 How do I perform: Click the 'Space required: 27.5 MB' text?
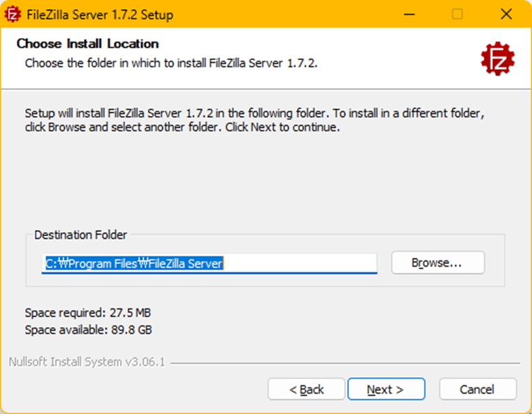pos(87,312)
